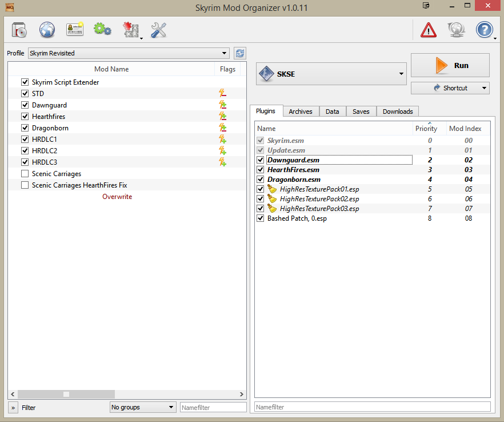Click the conflict flag icon for Dragonborn mod
Screen dimensions: 504x422
(x=222, y=128)
